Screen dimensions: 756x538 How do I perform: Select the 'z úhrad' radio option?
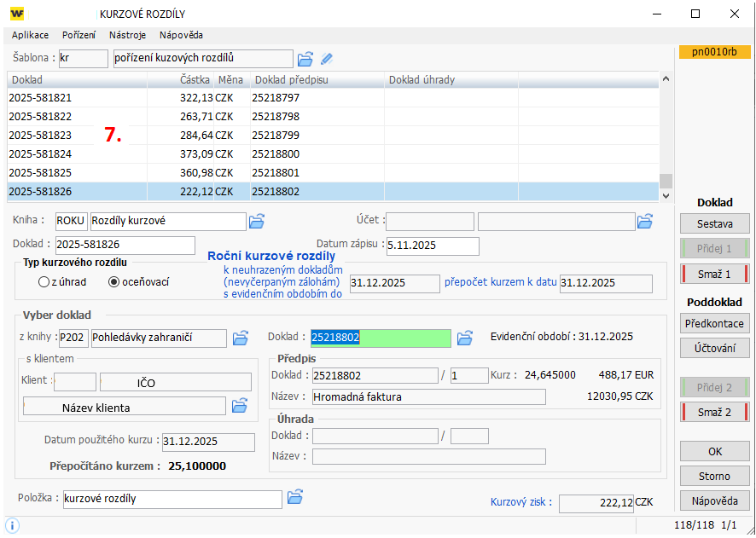44,281
